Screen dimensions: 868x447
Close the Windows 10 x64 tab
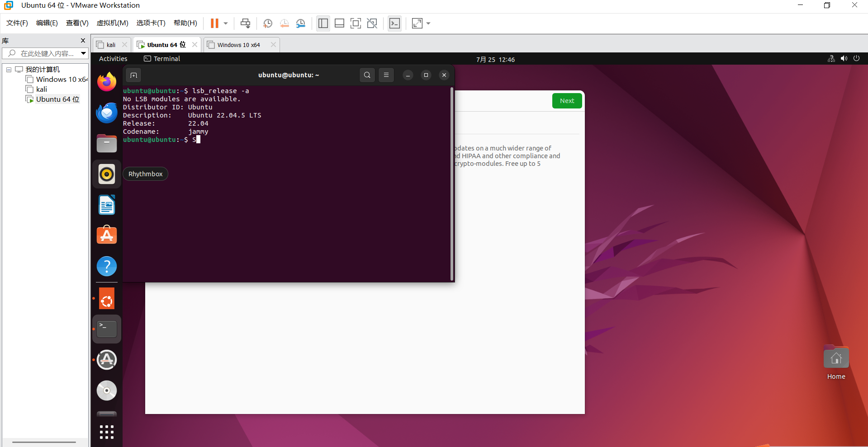pos(273,45)
